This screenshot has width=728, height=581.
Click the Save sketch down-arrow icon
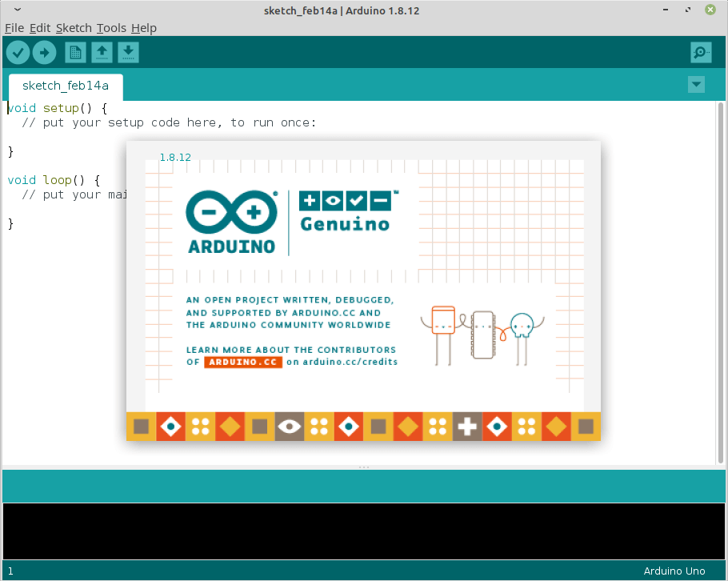pyautogui.click(x=128, y=53)
